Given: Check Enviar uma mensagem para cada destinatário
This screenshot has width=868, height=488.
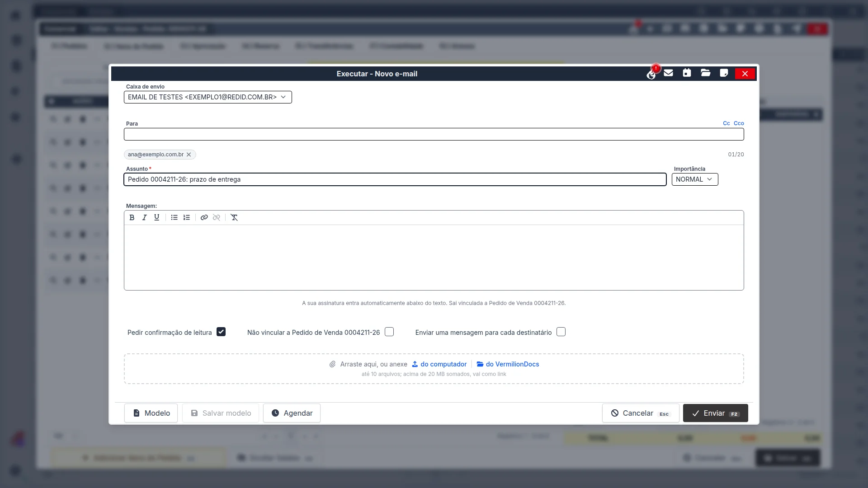Looking at the screenshot, I should click(561, 332).
